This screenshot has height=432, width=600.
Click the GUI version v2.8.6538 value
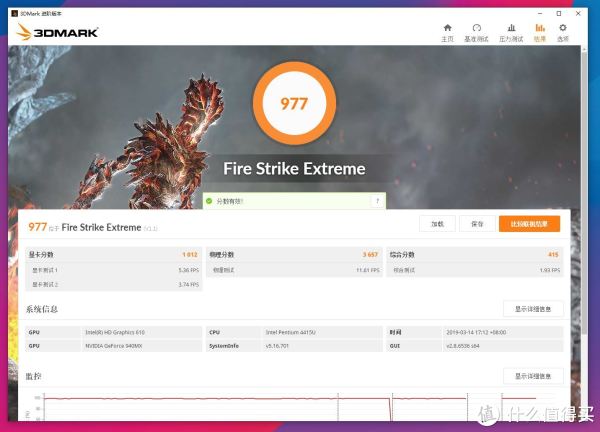coord(463,346)
